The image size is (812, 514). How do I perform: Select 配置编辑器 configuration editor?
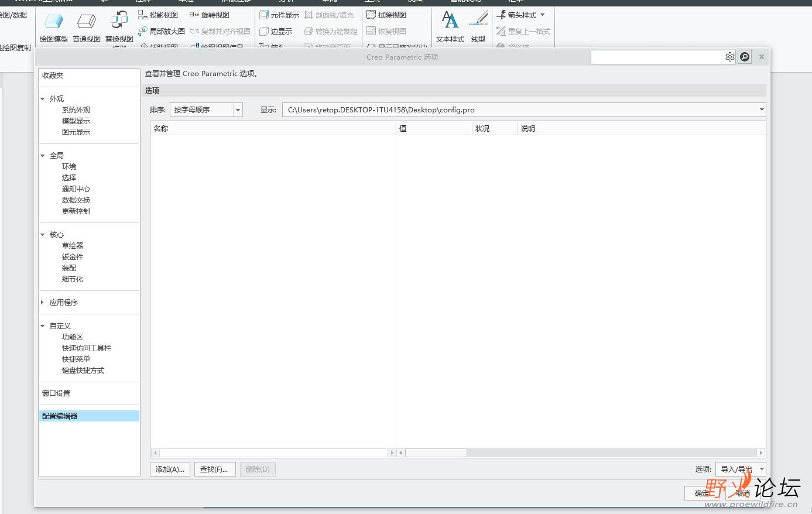tap(89, 416)
